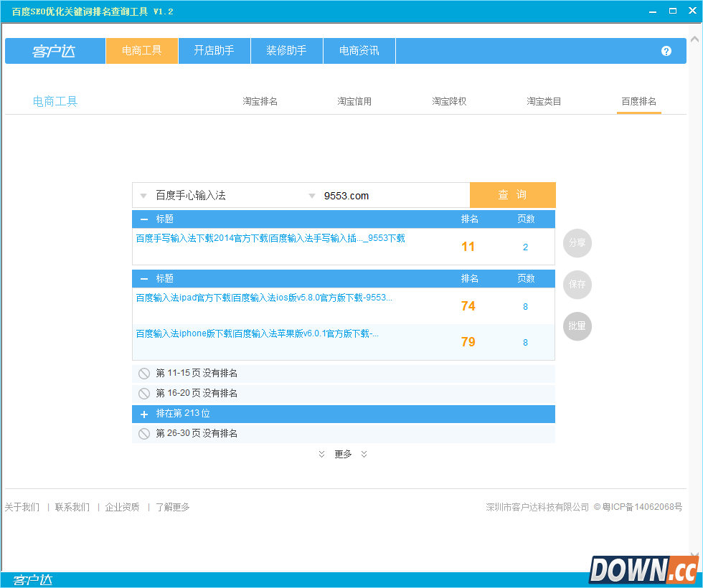Open the help icon in the top bar

(x=666, y=51)
